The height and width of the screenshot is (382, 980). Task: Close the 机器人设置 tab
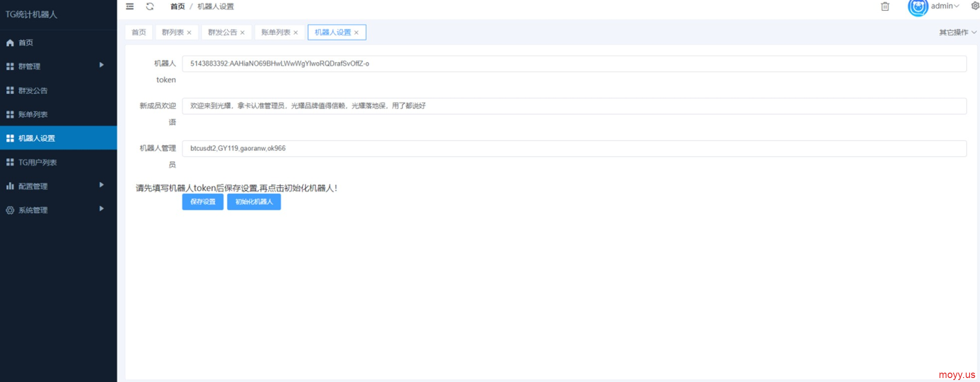pyautogui.click(x=356, y=33)
